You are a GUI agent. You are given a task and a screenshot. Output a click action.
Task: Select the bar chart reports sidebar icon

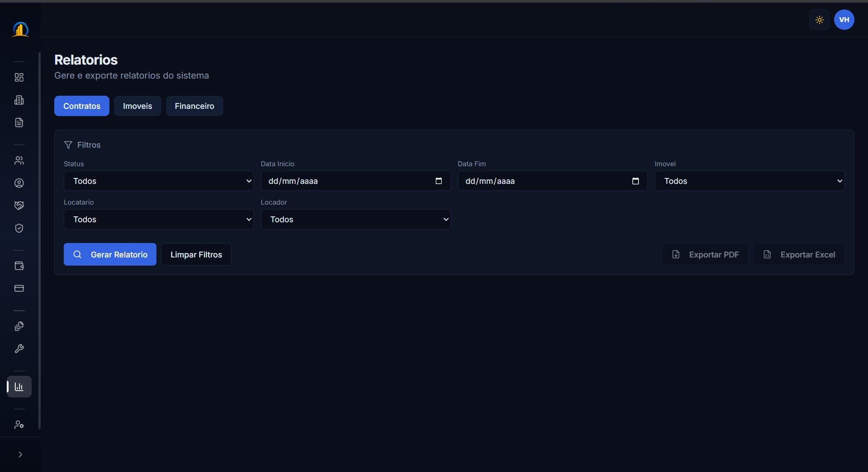point(19,387)
